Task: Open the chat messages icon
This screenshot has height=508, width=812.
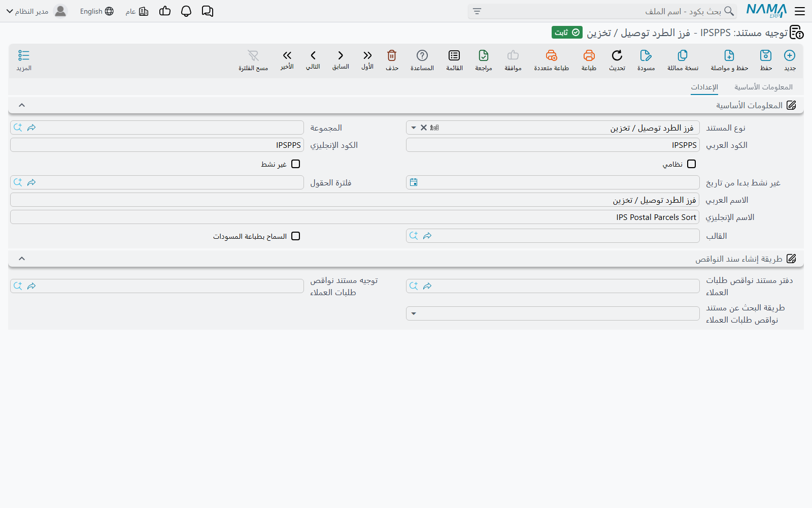Action: tap(208, 11)
